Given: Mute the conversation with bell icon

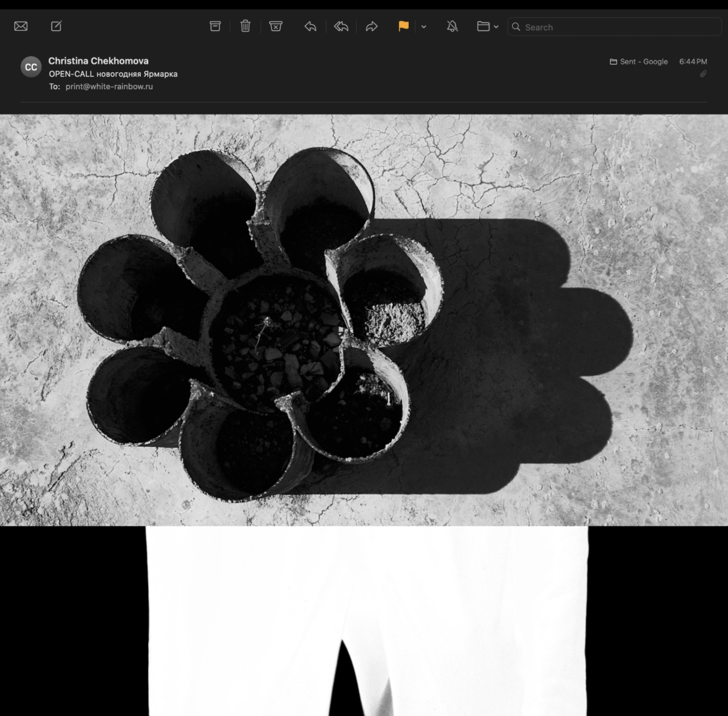Looking at the screenshot, I should [x=452, y=26].
